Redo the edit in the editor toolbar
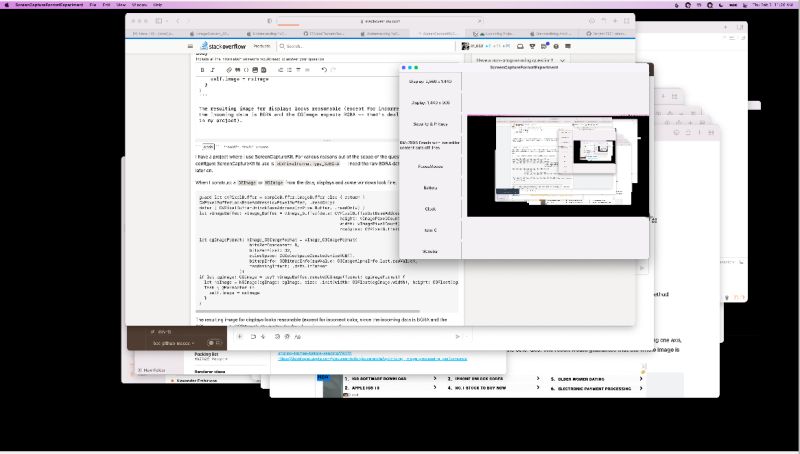Image resolution: width=800 pixels, height=454 pixels. click(x=333, y=70)
